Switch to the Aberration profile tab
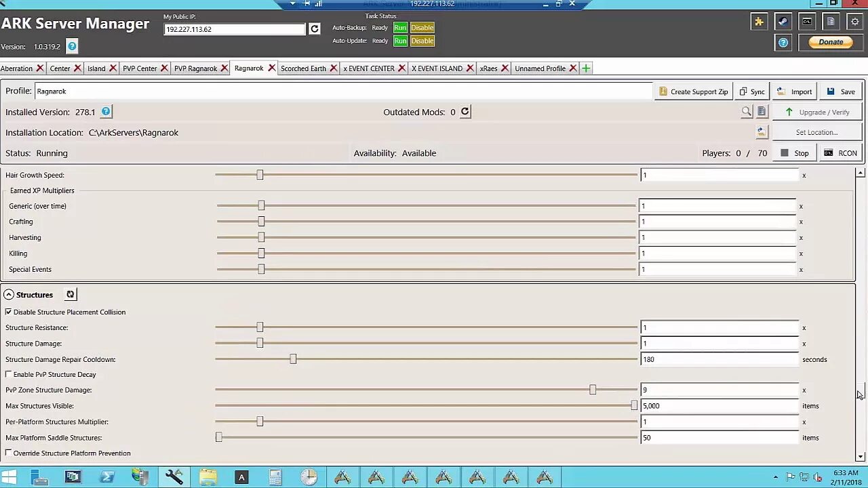 [16, 68]
